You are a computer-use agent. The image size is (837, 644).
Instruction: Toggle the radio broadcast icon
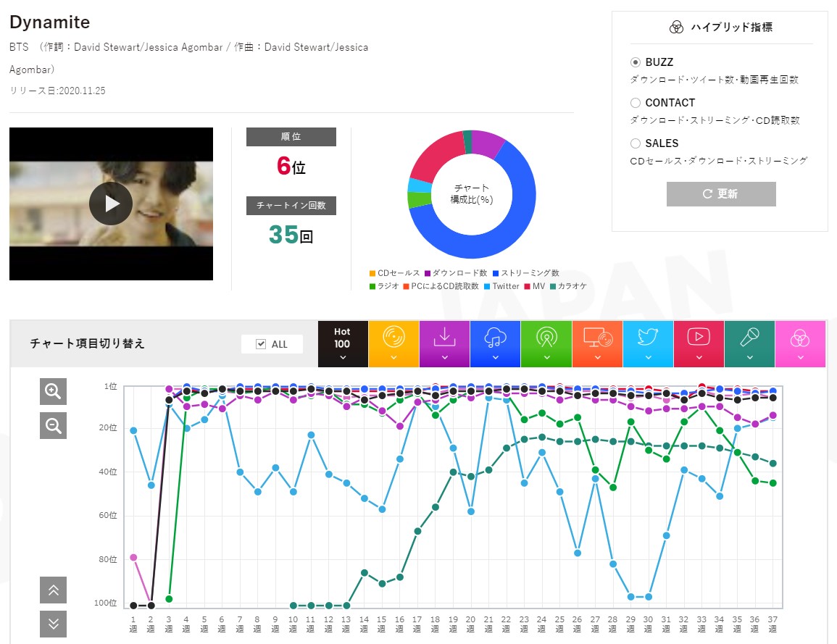(x=546, y=343)
